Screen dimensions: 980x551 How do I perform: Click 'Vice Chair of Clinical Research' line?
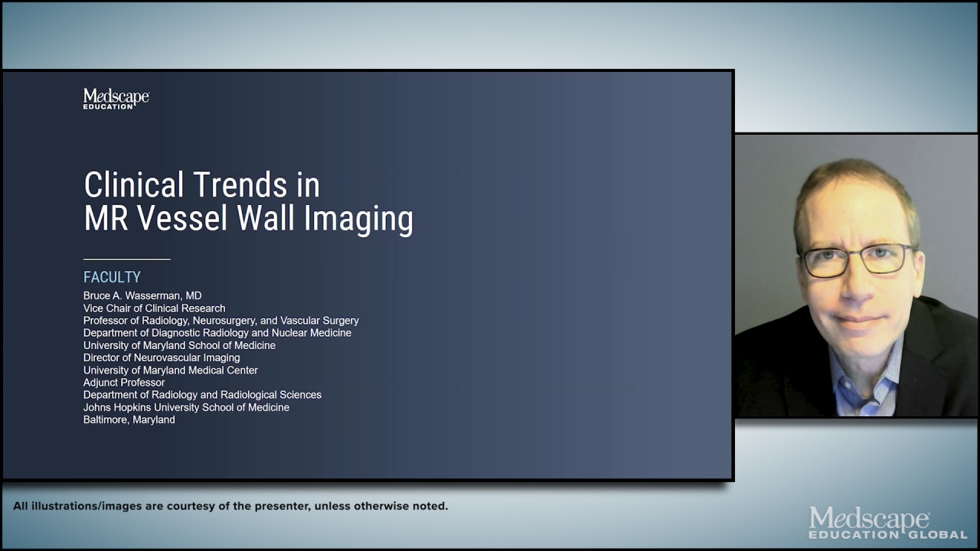click(154, 308)
